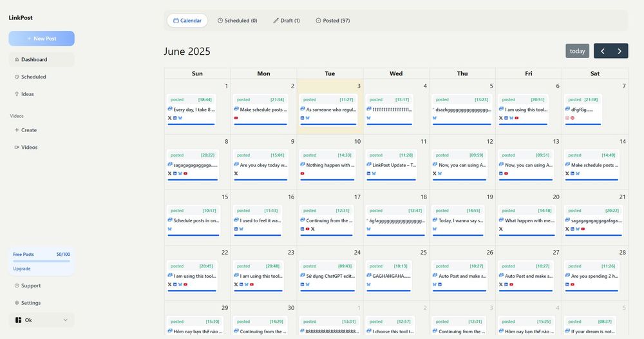Click YouTube icon on June 8 "sagagagagaggaga" post
The height and width of the screenshot is (339, 644).
tap(185, 173)
